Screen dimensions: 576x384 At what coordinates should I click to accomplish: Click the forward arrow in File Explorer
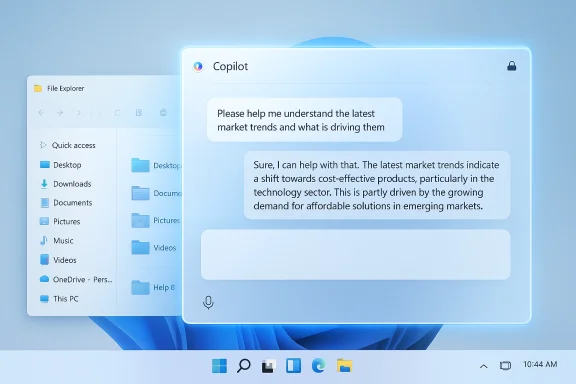coord(60,113)
